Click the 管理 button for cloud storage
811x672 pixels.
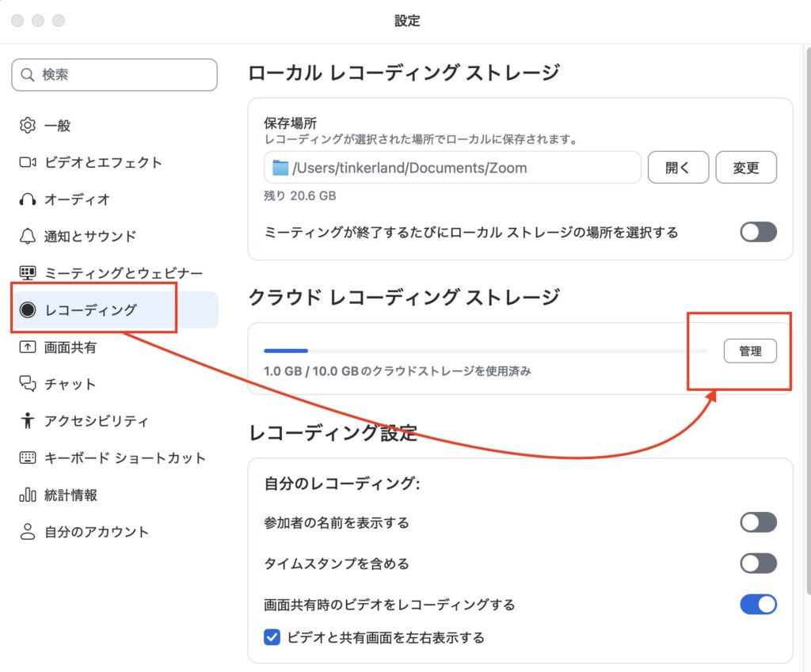[x=749, y=351]
